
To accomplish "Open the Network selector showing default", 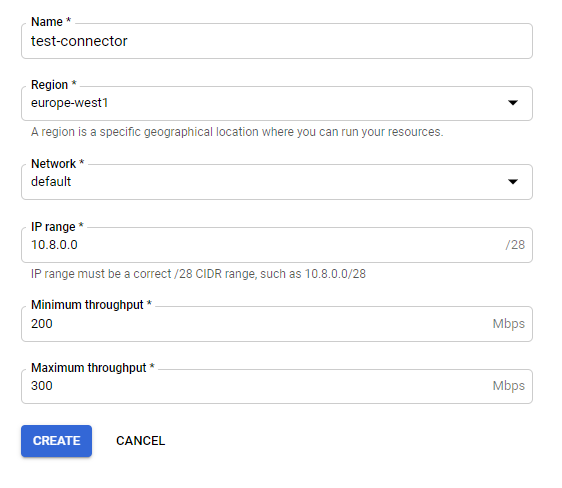I will point(277,182).
